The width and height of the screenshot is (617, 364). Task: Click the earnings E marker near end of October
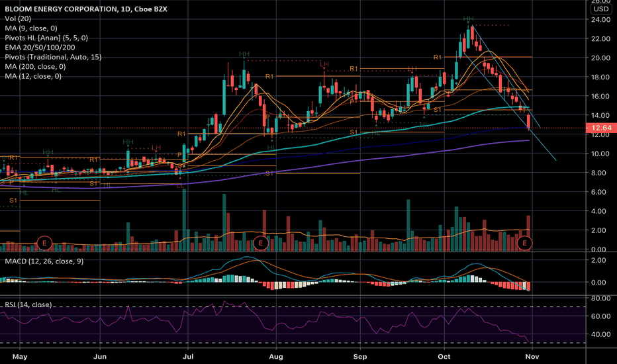point(524,243)
